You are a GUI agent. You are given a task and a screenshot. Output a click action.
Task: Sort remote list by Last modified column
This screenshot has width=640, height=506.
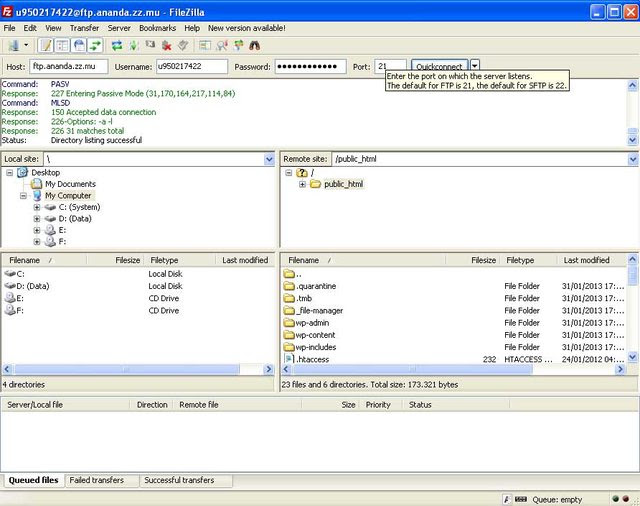tap(591, 260)
